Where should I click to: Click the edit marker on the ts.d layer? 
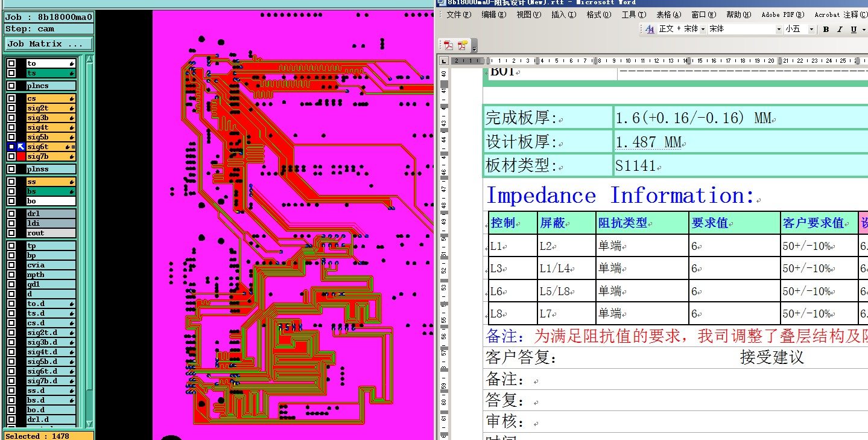click(x=72, y=313)
